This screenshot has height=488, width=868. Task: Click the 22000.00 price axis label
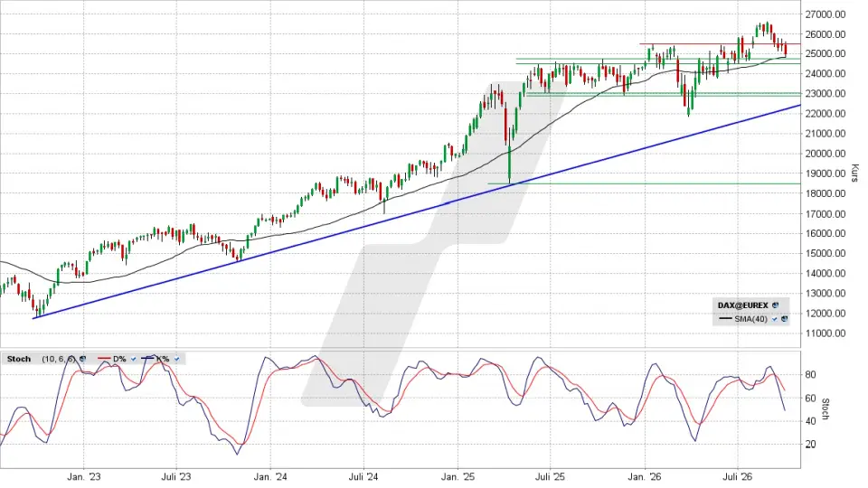(826, 114)
